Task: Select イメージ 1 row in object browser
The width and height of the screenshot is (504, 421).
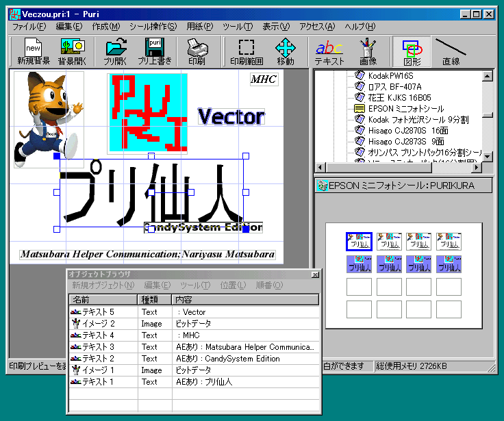Action: pos(194,370)
